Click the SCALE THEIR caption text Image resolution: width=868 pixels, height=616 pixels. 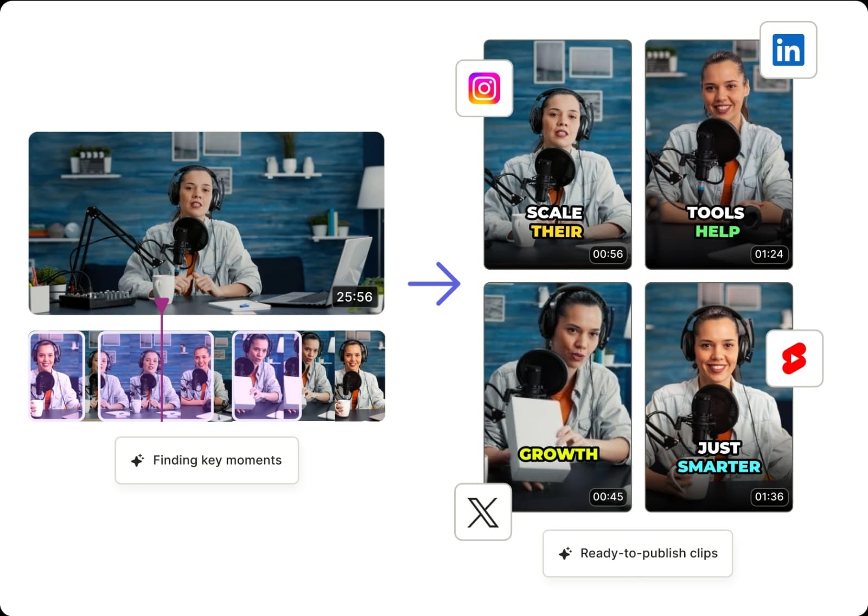(x=555, y=222)
